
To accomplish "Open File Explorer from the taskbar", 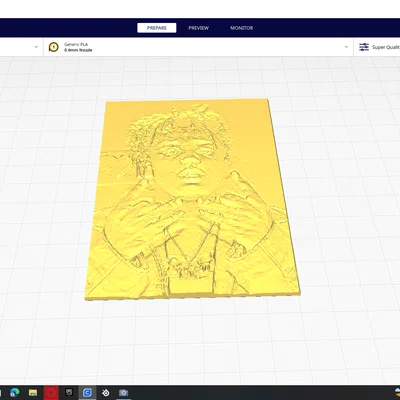I will pos(33,393).
